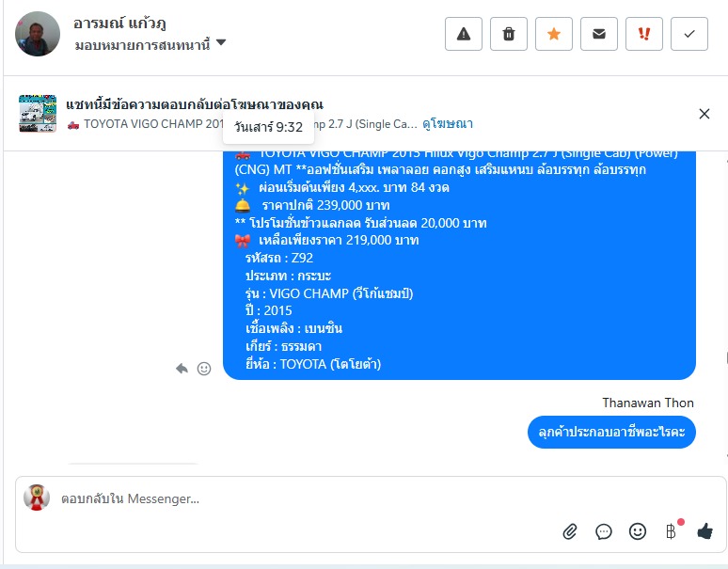Viewport: 728px width, 569px height.
Task: Focus the ตอบกลับใน Messenger reply field
Action: pyautogui.click(x=307, y=498)
